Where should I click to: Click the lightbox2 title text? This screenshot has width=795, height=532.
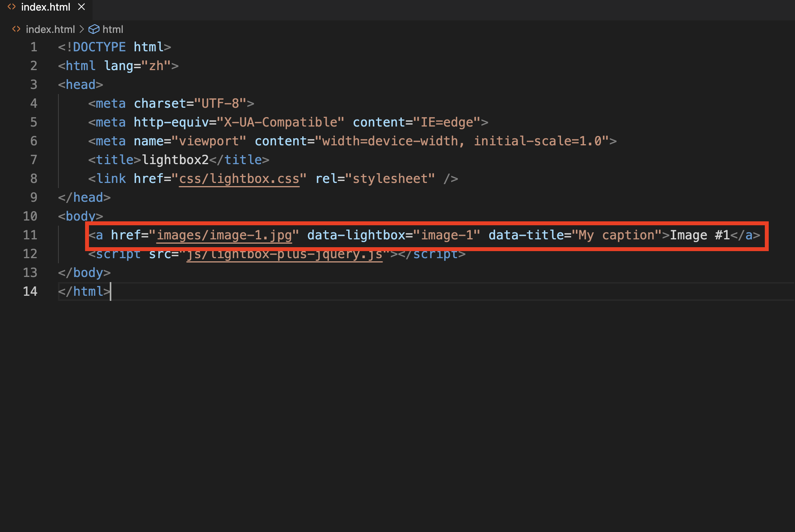(175, 160)
